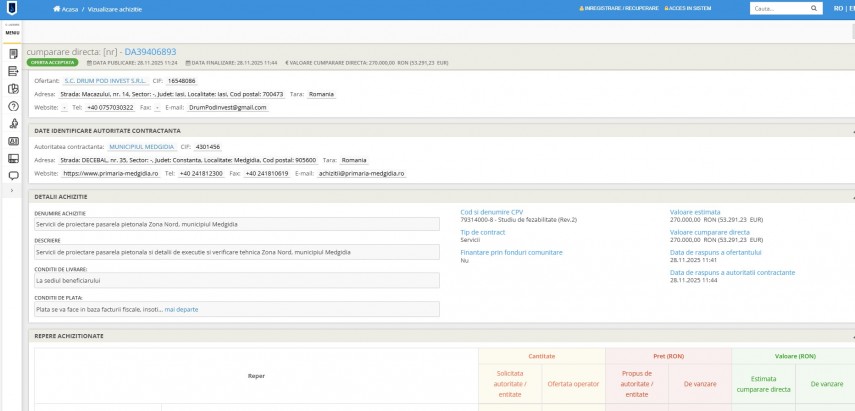
Task: Switch language to RO
Action: (837, 9)
